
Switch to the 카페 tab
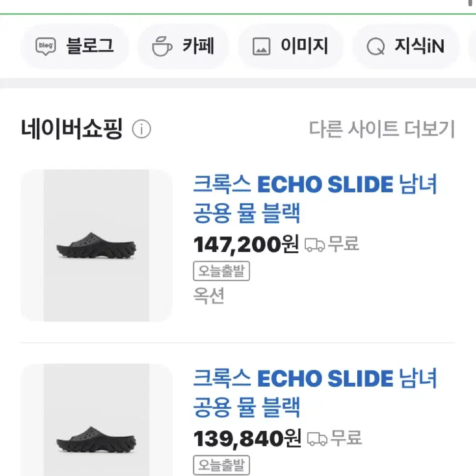pyautogui.click(x=184, y=47)
